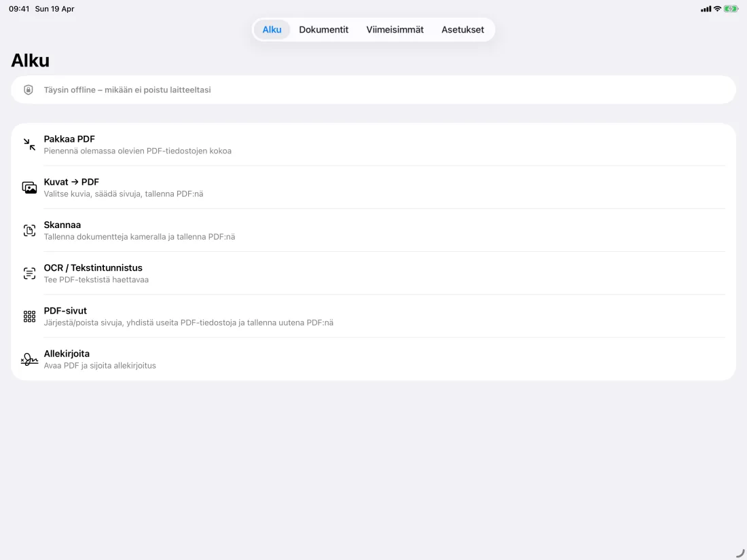
Task: Click the Kuvat → PDF description text
Action: (x=124, y=194)
